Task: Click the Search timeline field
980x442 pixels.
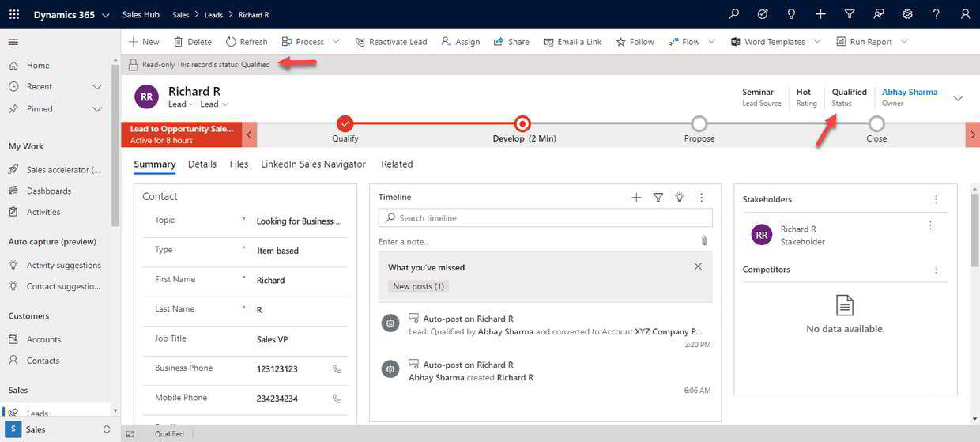Action: click(x=545, y=218)
